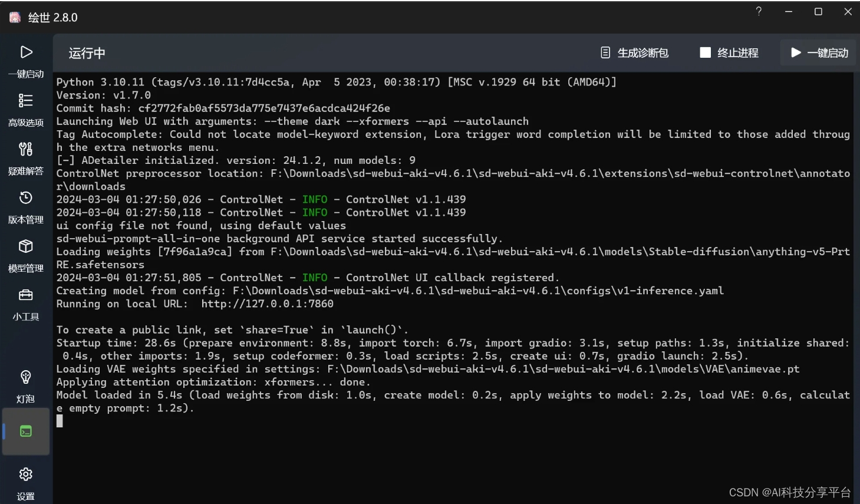Viewport: 860px width, 504px height.
Task: Click the local URL http://127.0.0.1:7860
Action: click(x=267, y=304)
